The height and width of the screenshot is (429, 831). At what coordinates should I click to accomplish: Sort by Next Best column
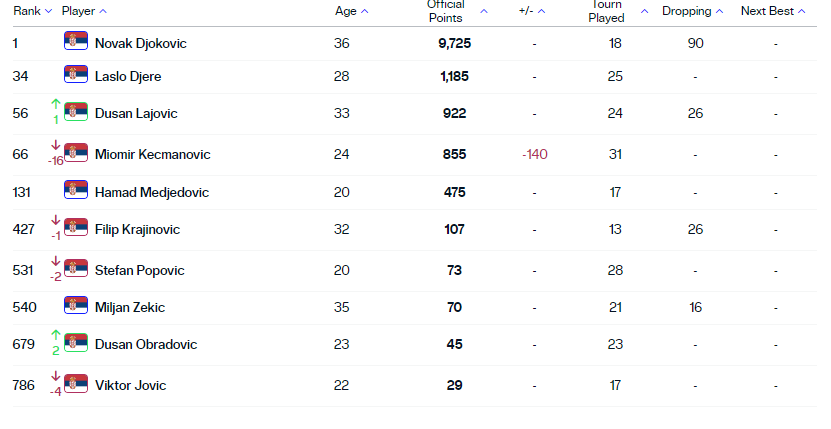773,11
